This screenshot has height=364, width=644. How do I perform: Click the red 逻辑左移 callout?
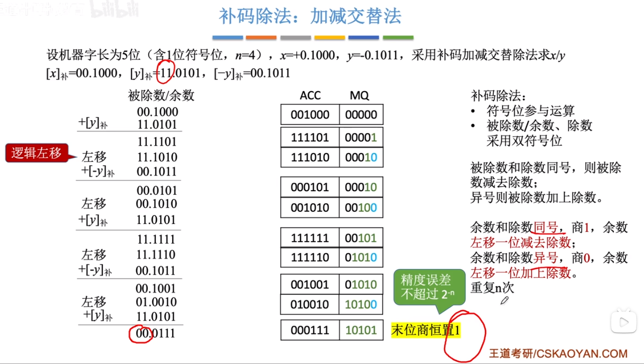click(x=37, y=154)
